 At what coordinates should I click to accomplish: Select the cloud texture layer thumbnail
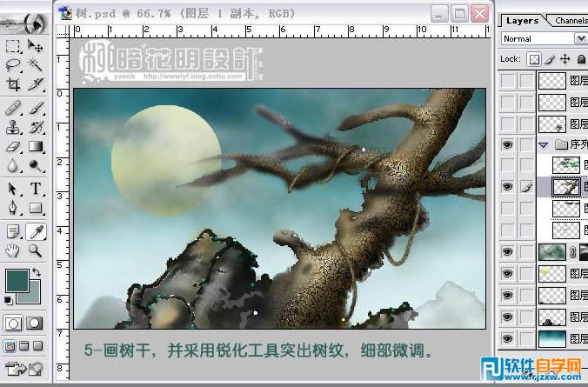tap(552, 252)
